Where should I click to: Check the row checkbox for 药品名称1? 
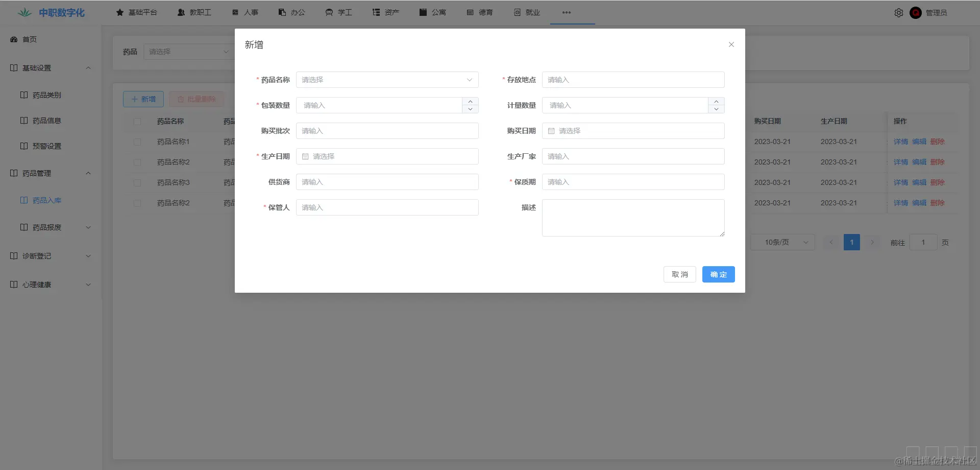point(137,142)
